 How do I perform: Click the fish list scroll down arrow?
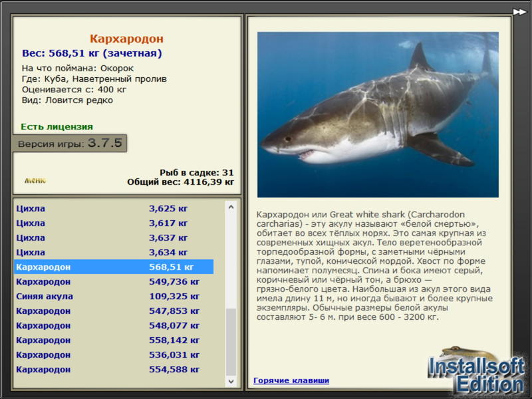pyautogui.click(x=231, y=381)
